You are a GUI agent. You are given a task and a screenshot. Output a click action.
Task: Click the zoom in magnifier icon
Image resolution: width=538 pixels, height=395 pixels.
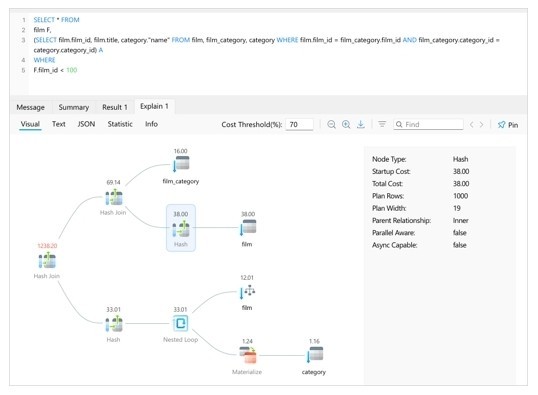(x=346, y=124)
